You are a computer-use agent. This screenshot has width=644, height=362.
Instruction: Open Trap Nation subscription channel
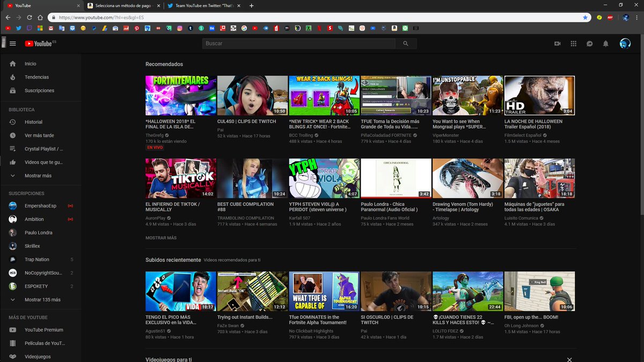(41, 260)
